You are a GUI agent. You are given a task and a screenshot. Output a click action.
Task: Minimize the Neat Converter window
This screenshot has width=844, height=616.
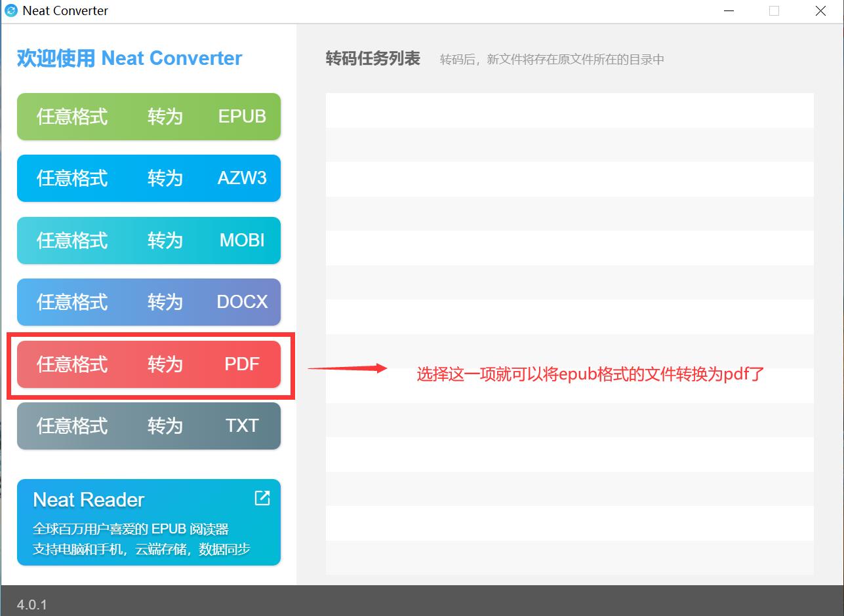(729, 10)
